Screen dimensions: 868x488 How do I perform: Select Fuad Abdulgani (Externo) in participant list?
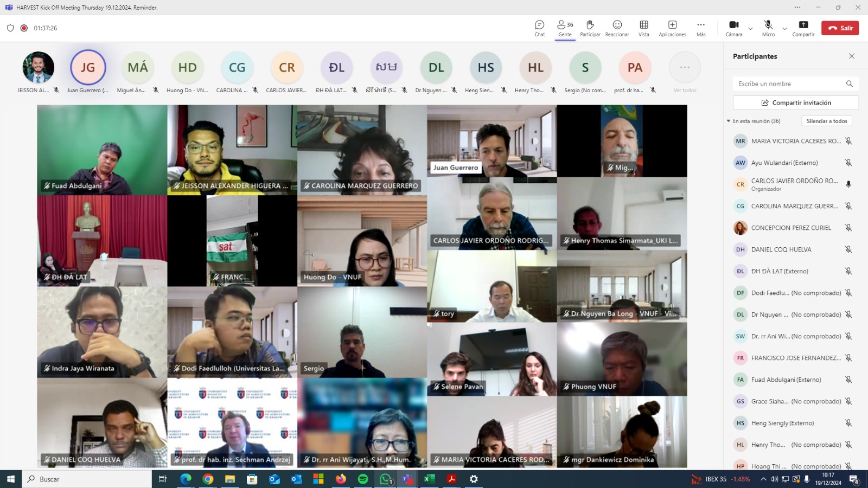click(x=793, y=380)
